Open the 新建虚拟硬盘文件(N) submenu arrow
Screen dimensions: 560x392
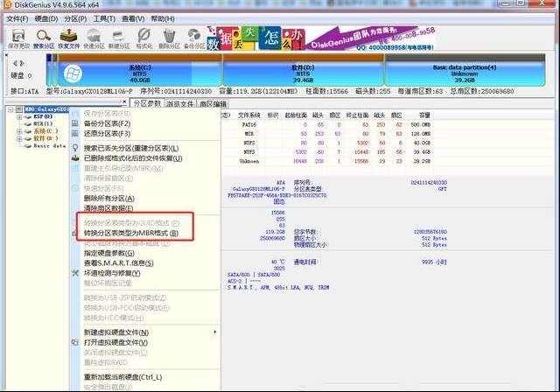click(215, 332)
